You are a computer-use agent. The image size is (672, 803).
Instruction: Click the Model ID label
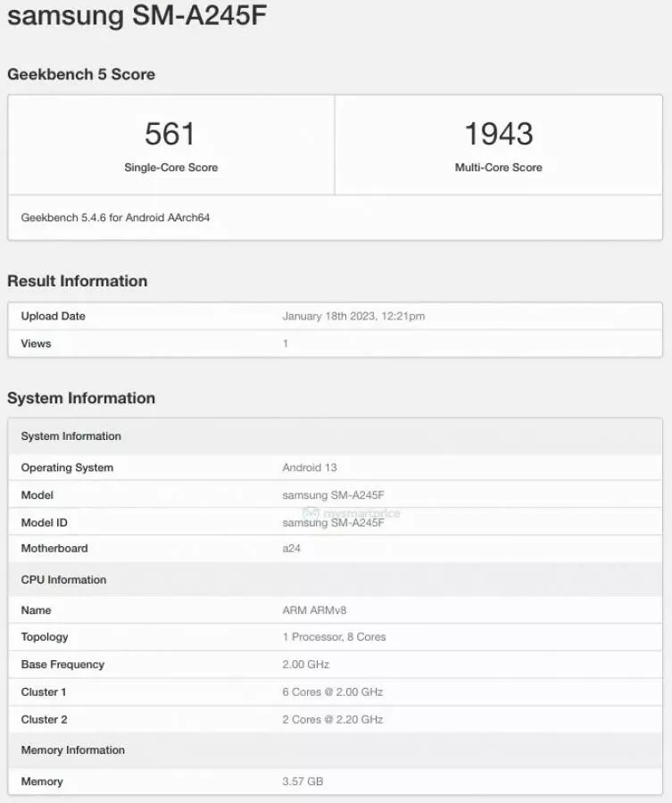pos(44,523)
